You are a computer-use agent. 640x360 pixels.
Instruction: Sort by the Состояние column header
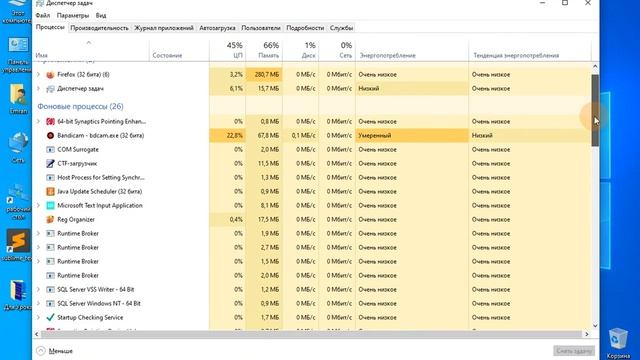click(x=179, y=50)
